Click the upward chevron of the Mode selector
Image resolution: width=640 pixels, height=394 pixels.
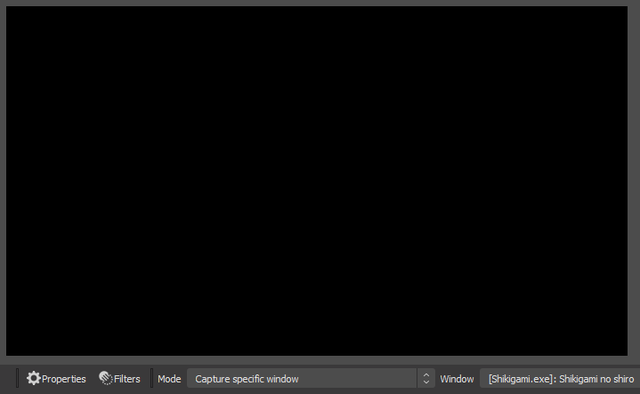click(x=426, y=374)
